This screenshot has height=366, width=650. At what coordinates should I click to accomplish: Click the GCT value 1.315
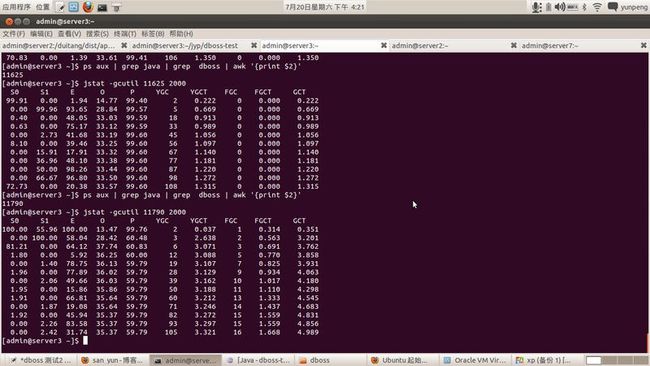(308, 187)
